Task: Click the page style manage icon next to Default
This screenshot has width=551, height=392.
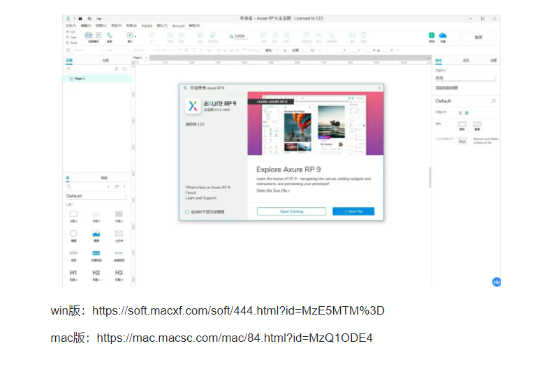Action: point(494,101)
